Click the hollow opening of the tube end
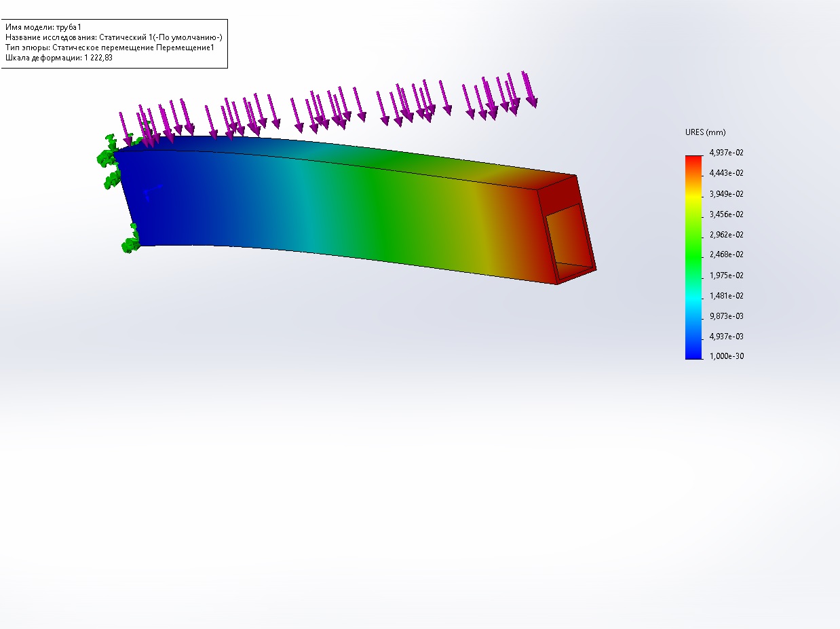840x629 pixels. coord(570,235)
